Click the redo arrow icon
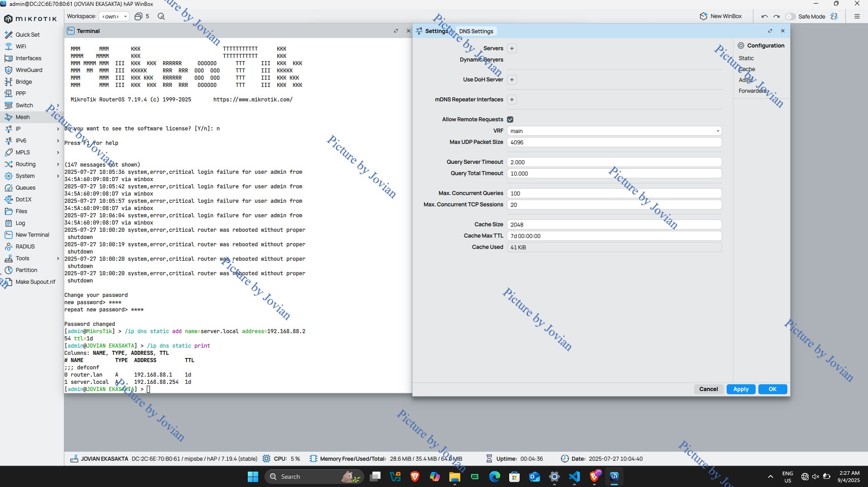Image resolution: width=868 pixels, height=487 pixels. [776, 16]
